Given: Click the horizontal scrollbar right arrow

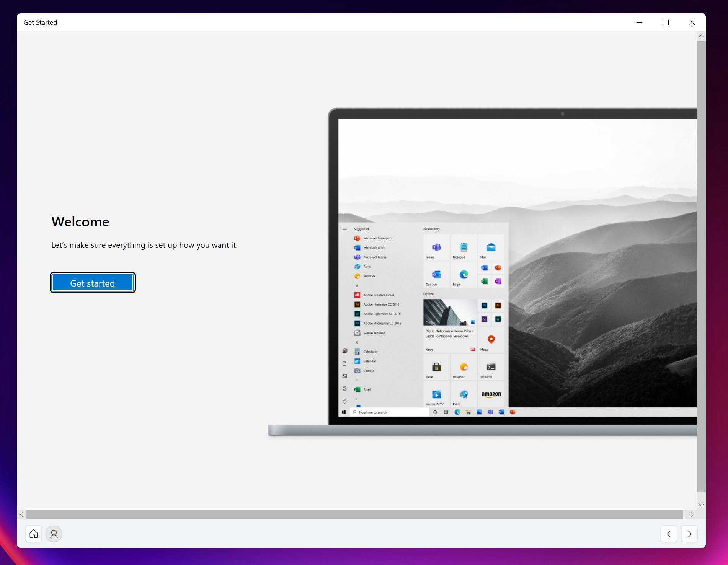Looking at the screenshot, I should tap(692, 515).
